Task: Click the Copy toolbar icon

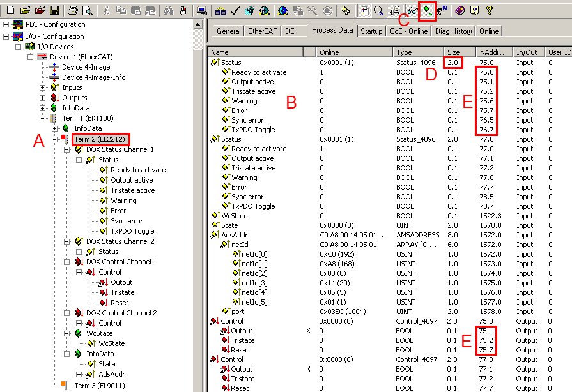Action: (121, 11)
